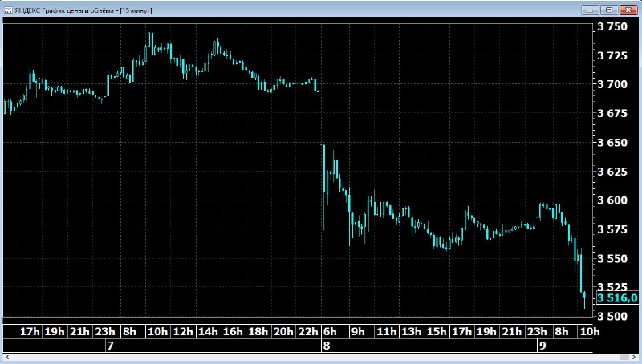Click the 14h time axis label
Image resolution: width=642 pixels, height=364 pixels.
[208, 331]
